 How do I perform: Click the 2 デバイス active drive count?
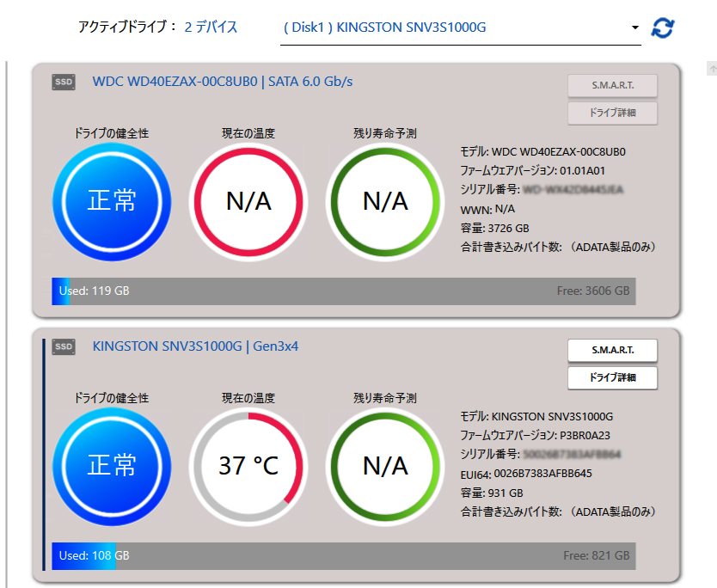pyautogui.click(x=211, y=28)
